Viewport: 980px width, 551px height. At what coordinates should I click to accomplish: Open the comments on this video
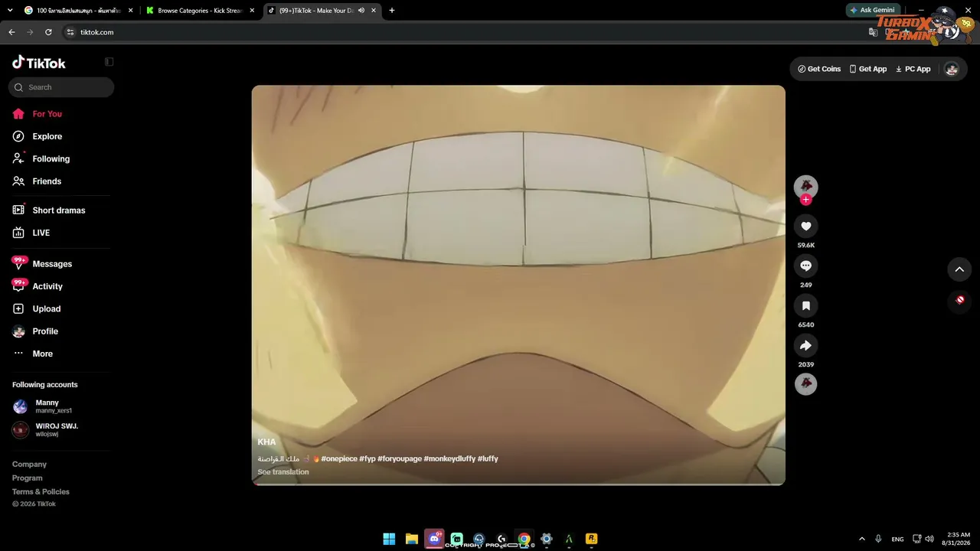[805, 266]
